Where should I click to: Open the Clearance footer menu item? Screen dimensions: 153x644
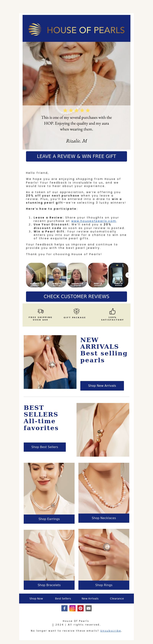117,598
